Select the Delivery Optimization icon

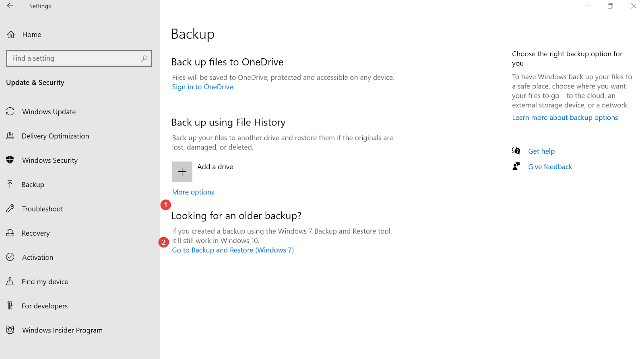(10, 136)
